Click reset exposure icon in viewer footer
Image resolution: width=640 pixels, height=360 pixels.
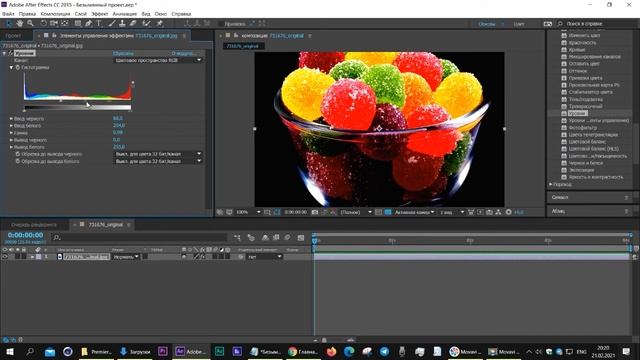click(509, 212)
